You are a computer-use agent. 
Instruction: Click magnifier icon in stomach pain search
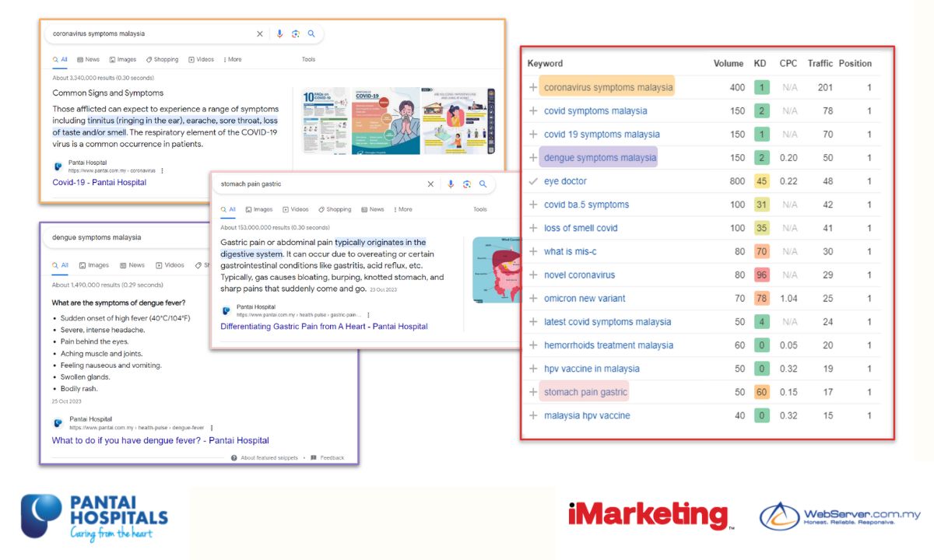[x=483, y=184]
